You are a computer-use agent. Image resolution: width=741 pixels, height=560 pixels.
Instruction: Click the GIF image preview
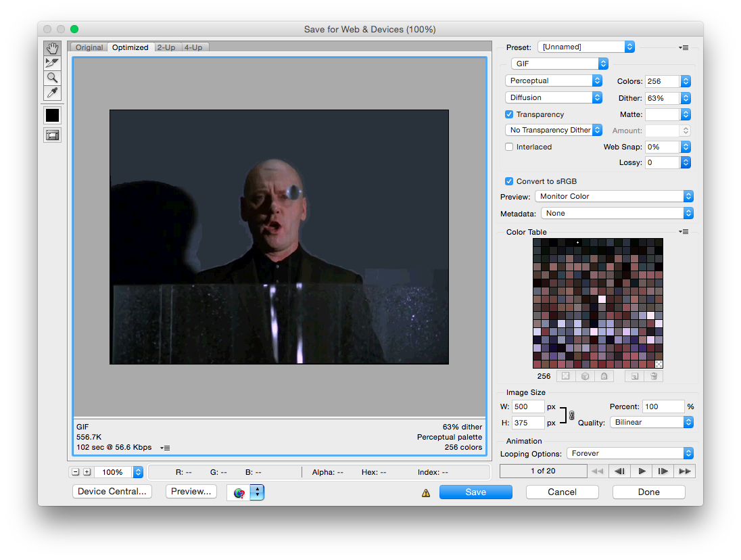[279, 237]
